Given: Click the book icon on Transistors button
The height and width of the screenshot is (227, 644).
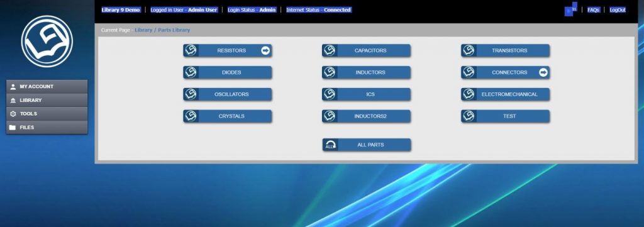Looking at the screenshot, I should [x=468, y=50].
